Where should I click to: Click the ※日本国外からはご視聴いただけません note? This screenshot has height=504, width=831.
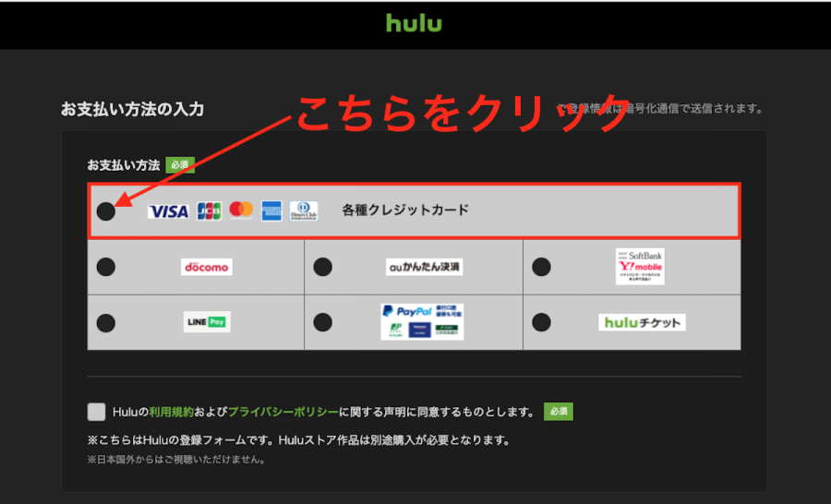(176, 460)
